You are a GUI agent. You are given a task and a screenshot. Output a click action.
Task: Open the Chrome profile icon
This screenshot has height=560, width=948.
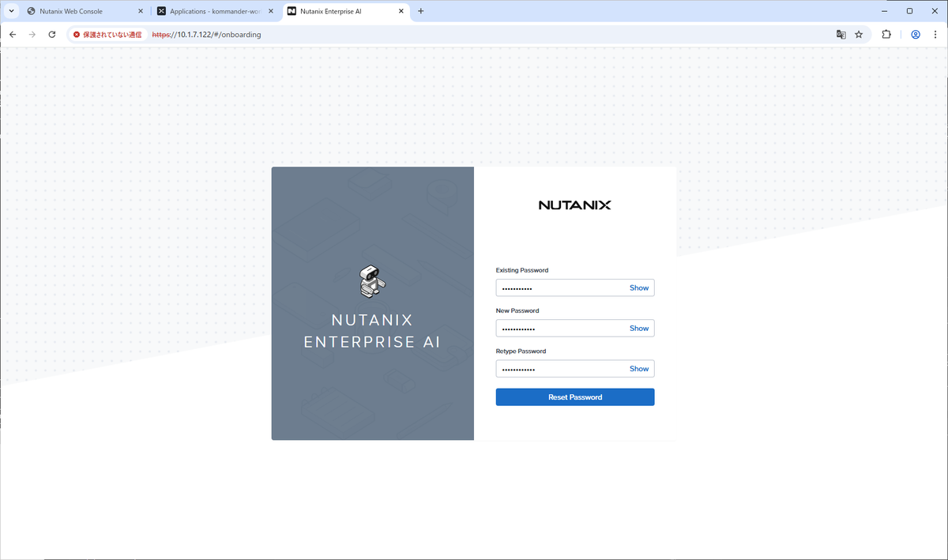point(916,35)
